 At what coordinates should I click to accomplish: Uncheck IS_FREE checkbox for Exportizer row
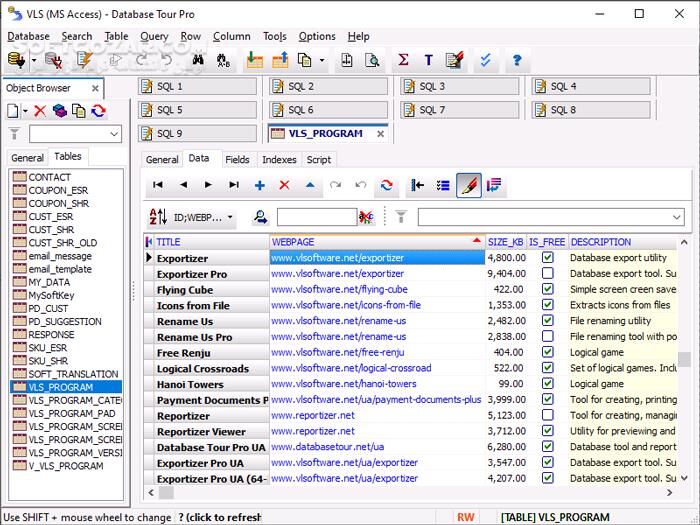(547, 258)
